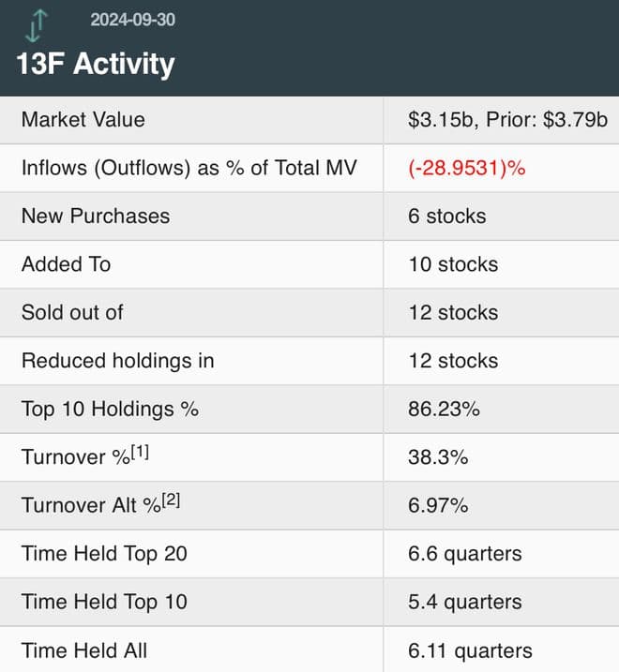Image resolution: width=619 pixels, height=672 pixels.
Task: Click the 6 stocks value
Action: tap(446, 217)
